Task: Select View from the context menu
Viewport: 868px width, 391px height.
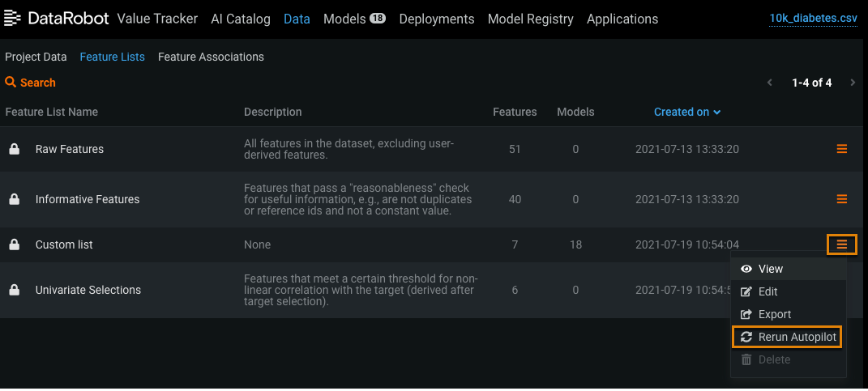Action: (x=770, y=269)
